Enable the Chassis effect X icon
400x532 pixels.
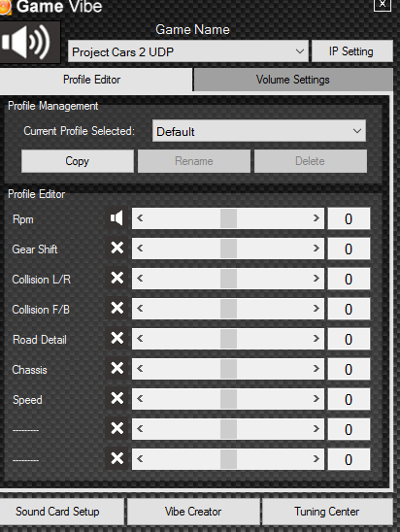tap(117, 369)
